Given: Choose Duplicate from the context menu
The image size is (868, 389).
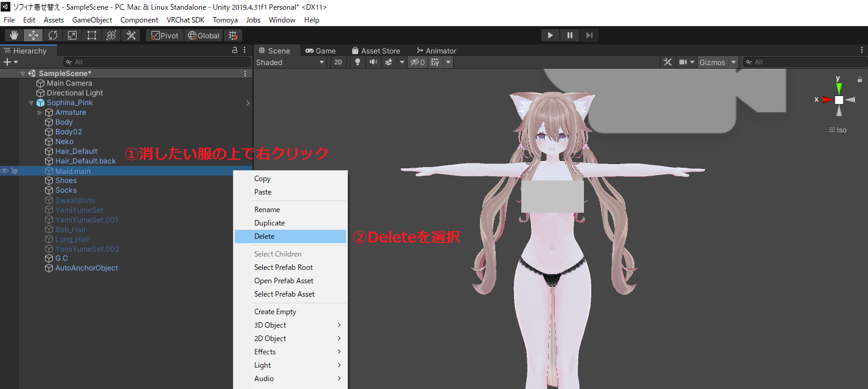Looking at the screenshot, I should (290, 223).
